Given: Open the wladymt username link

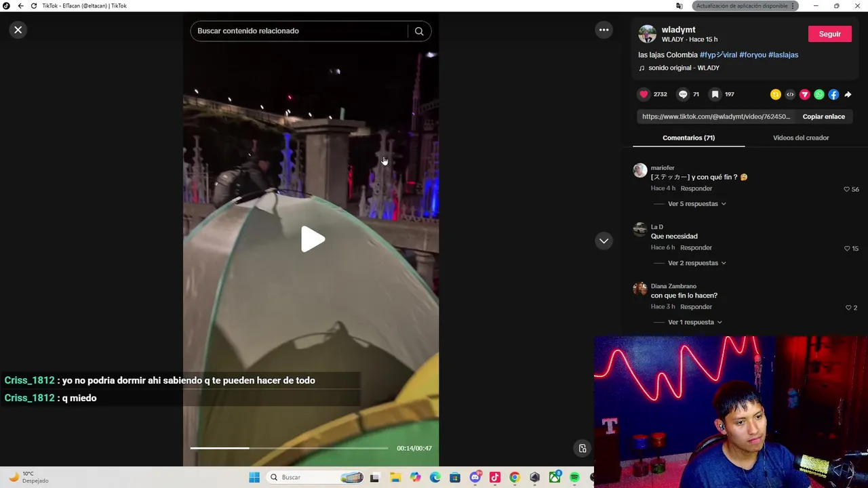Looking at the screenshot, I should point(679,30).
